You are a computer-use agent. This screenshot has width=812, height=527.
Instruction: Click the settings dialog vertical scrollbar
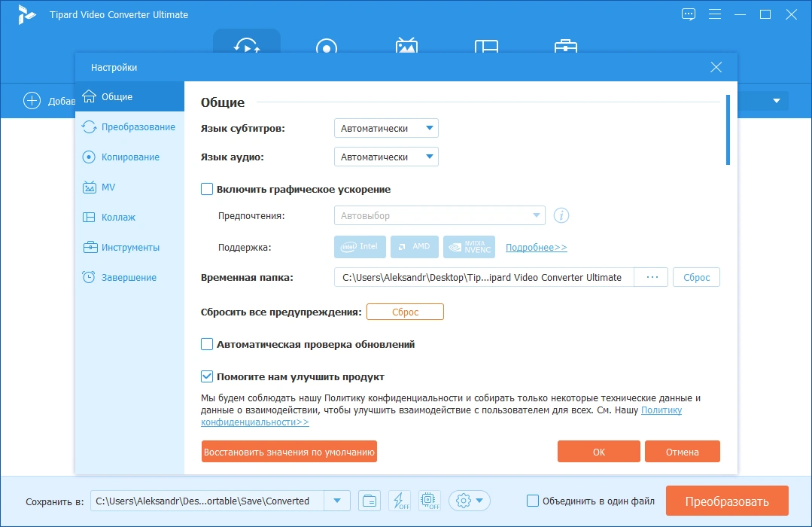[x=728, y=129]
